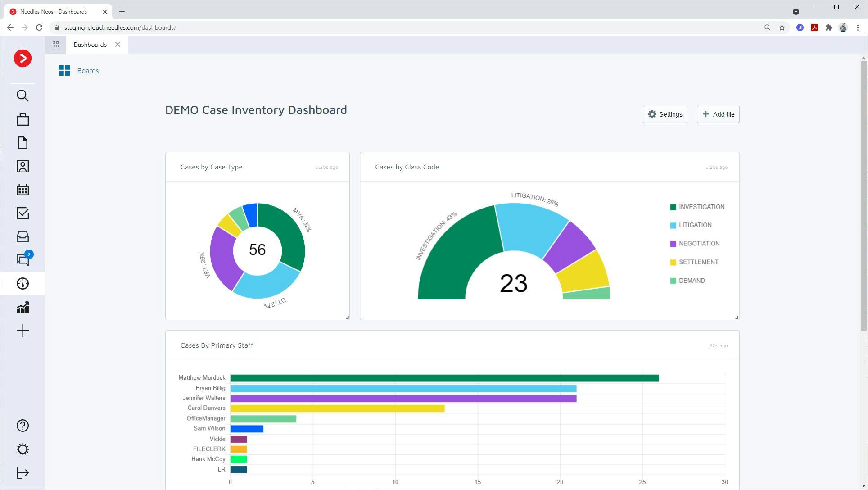Toggle LITIGATION in the Class Code legend
Viewport: 868px width, 490px height.
coord(696,225)
